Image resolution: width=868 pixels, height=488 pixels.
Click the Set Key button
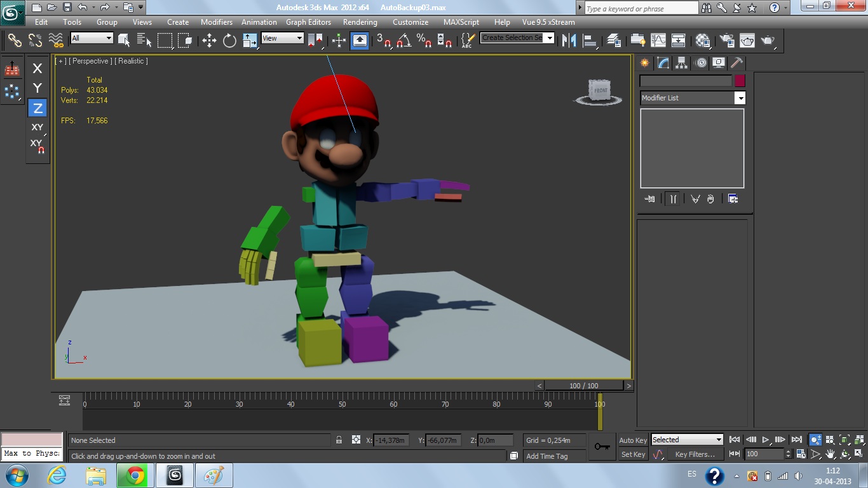coord(633,454)
